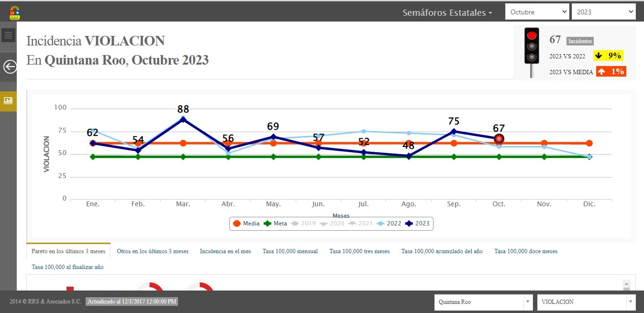
Task: Select the yellow bar chart sidebar icon
Action: click(x=8, y=101)
